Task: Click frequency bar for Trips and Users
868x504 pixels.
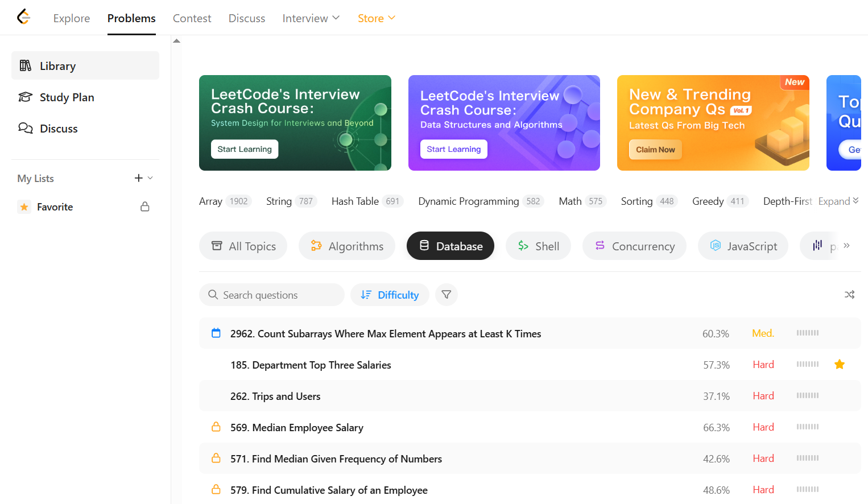Action: pyautogui.click(x=808, y=395)
